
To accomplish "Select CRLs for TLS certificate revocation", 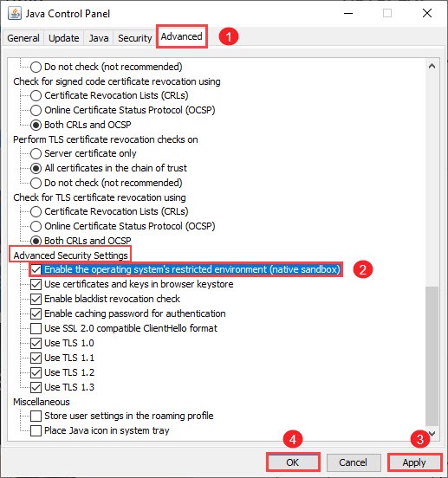I will (x=36, y=211).
